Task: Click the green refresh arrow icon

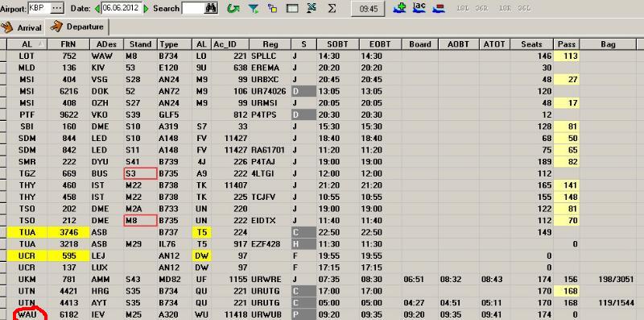Action: pyautogui.click(x=233, y=8)
